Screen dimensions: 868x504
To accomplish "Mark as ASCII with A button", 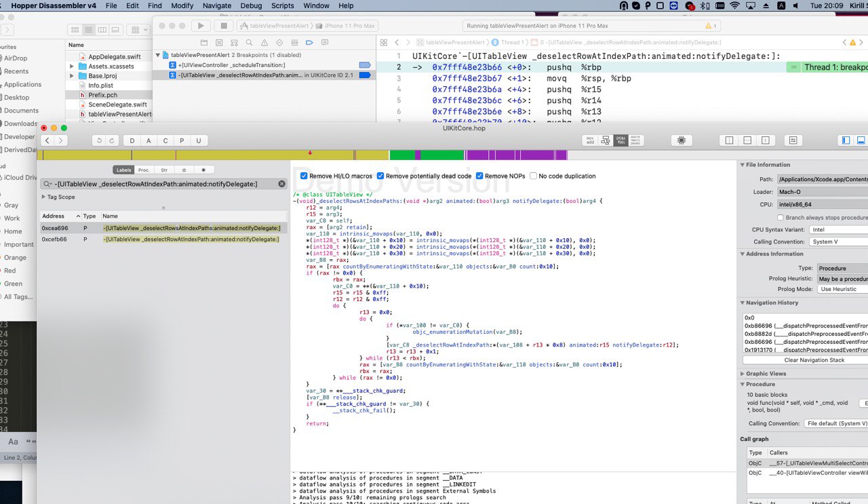I will pos(149,140).
